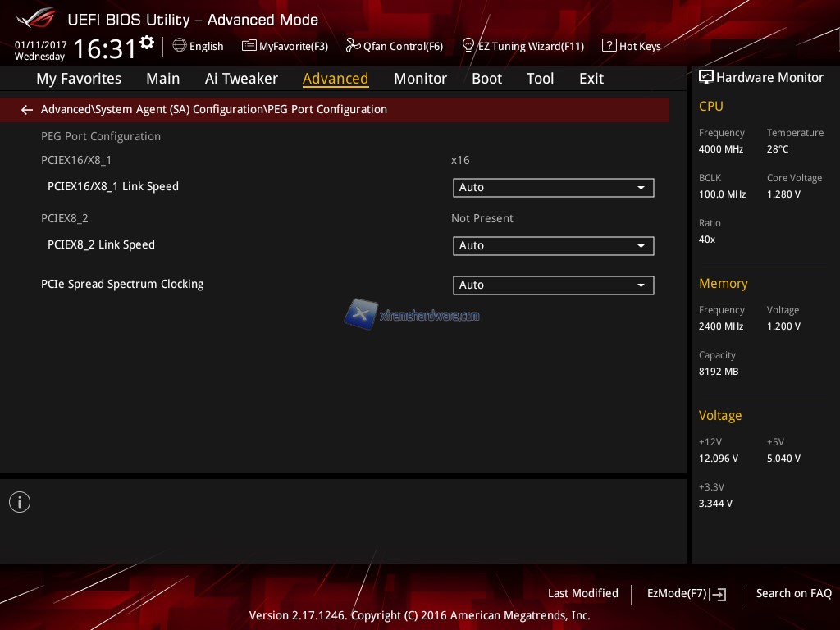Click the Last Modified button
The height and width of the screenshot is (630, 840).
(x=582, y=593)
